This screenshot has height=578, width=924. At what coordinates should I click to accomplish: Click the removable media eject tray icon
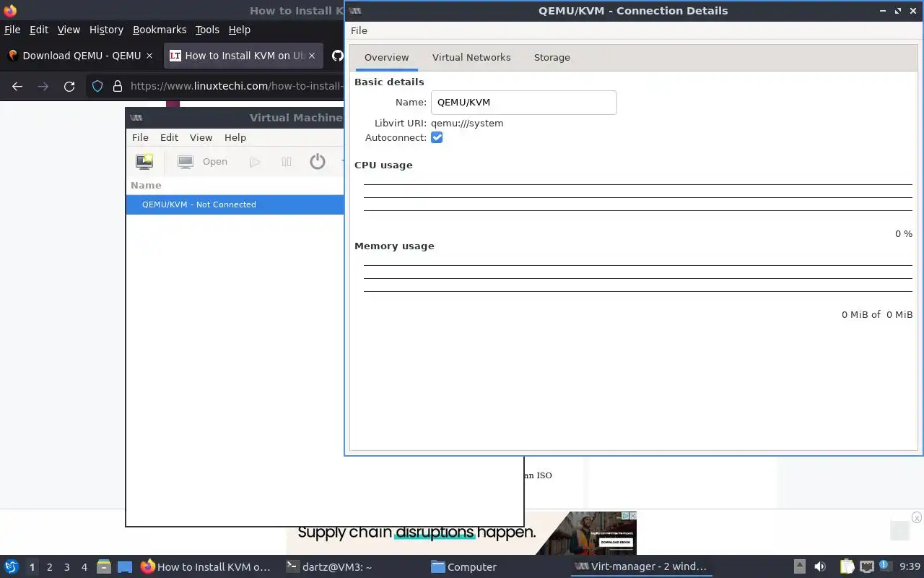(x=800, y=567)
